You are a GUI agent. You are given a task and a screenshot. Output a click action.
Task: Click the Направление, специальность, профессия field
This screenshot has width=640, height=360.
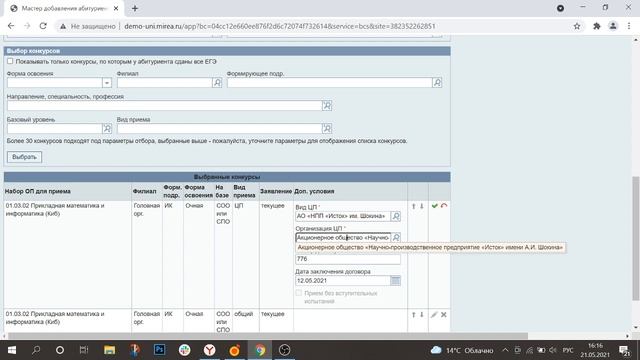coord(164,106)
